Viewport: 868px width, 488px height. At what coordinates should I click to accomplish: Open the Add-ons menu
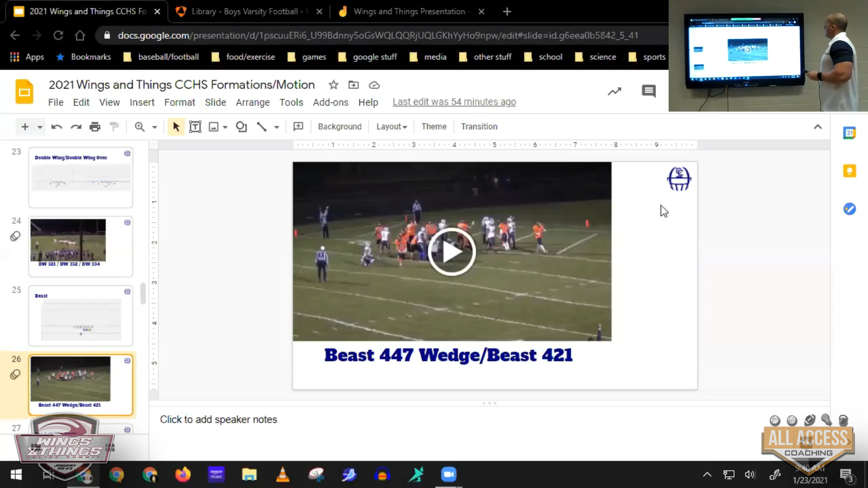(x=330, y=103)
